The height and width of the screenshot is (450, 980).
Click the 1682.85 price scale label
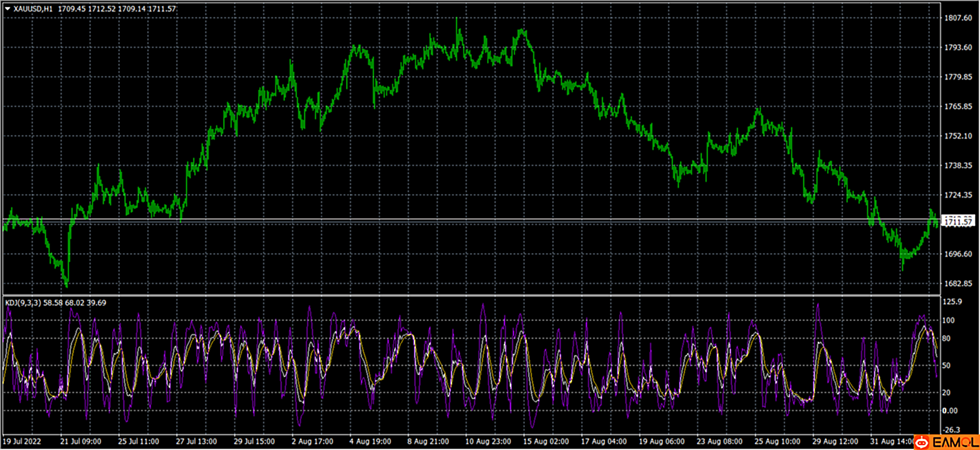[x=958, y=284]
